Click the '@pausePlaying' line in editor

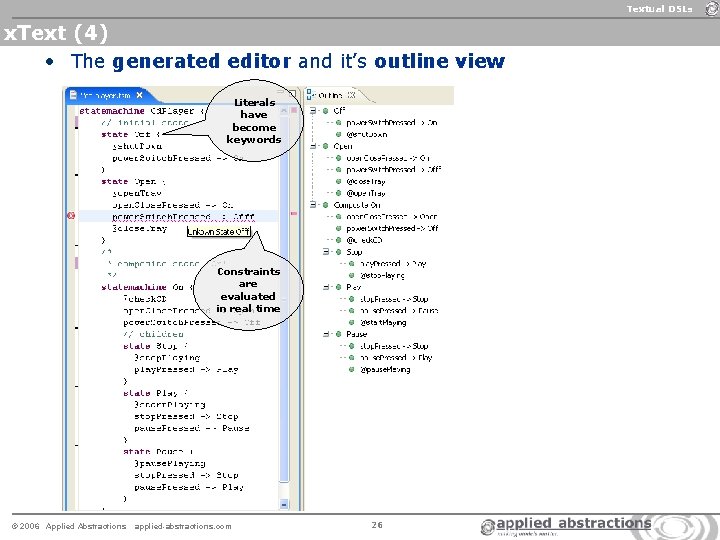169,463
